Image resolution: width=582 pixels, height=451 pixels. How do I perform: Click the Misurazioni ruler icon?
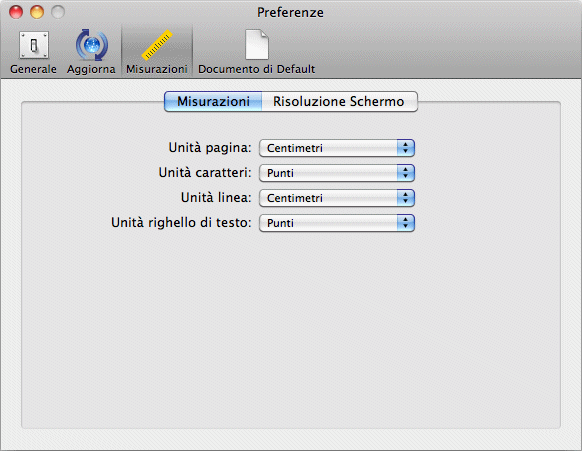coord(157,45)
